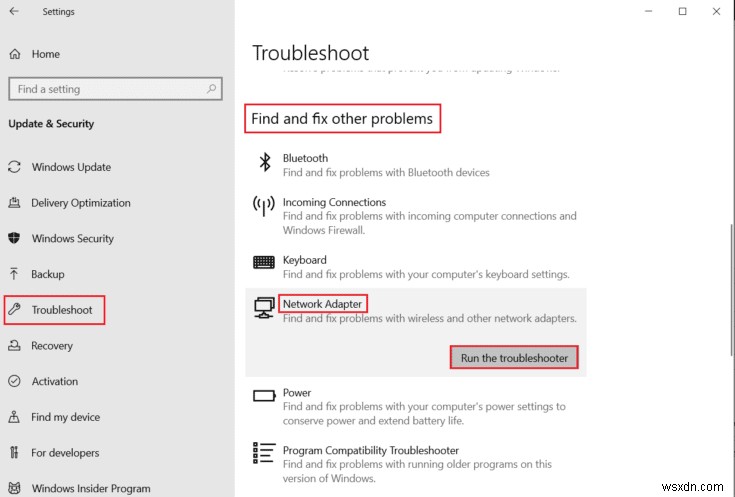Click the Find my device icon
This screenshot has width=735, height=497.
14,417
